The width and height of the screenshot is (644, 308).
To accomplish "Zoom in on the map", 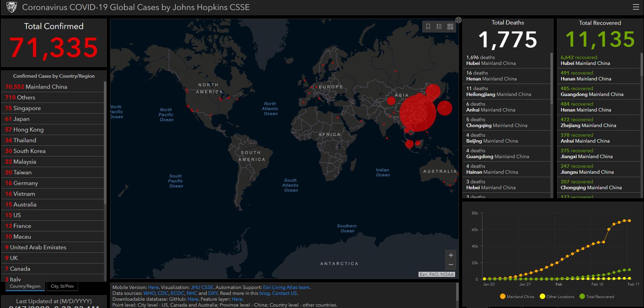I will 451,255.
